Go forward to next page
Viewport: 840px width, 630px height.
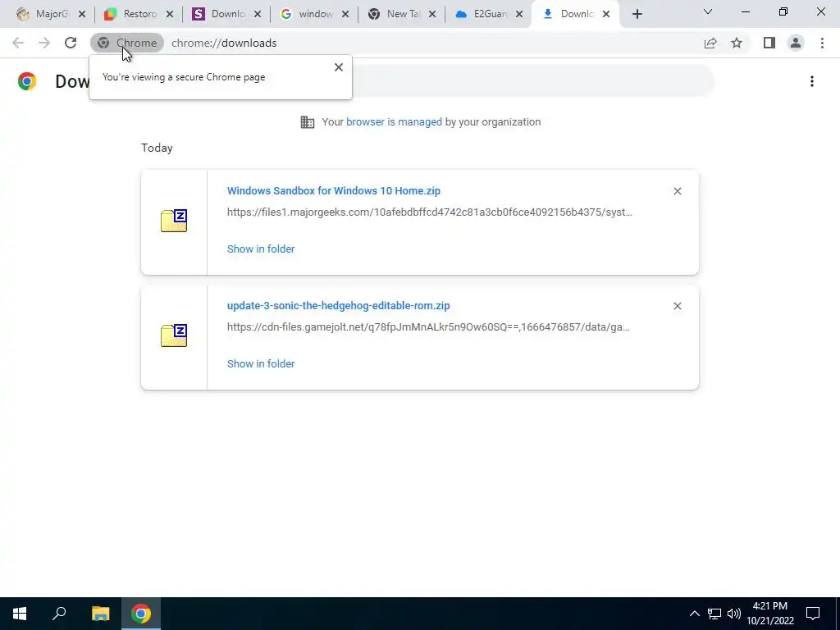(44, 43)
